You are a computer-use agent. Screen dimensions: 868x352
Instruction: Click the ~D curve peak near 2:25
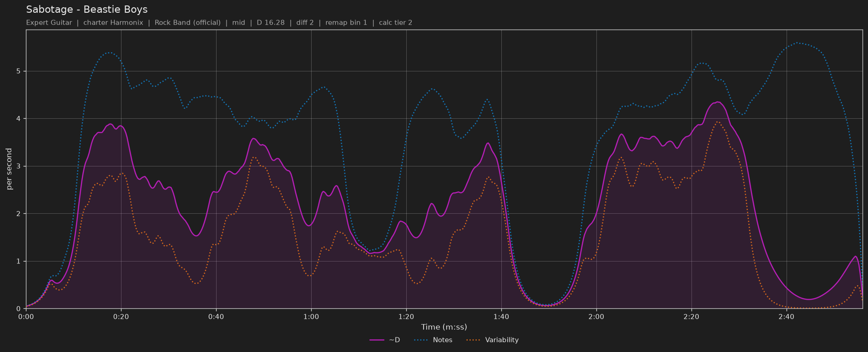pyautogui.click(x=717, y=102)
